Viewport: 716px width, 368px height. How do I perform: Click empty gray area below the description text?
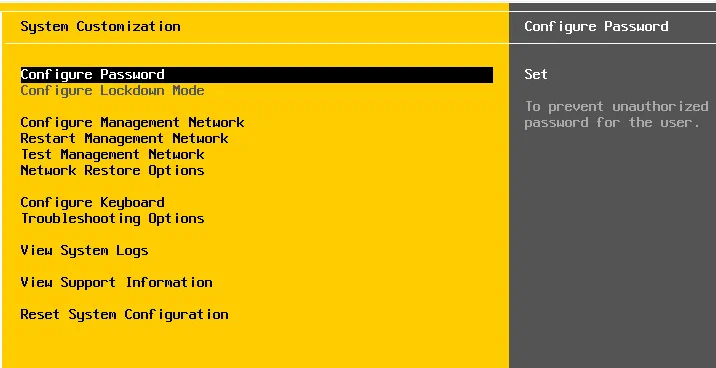612,247
